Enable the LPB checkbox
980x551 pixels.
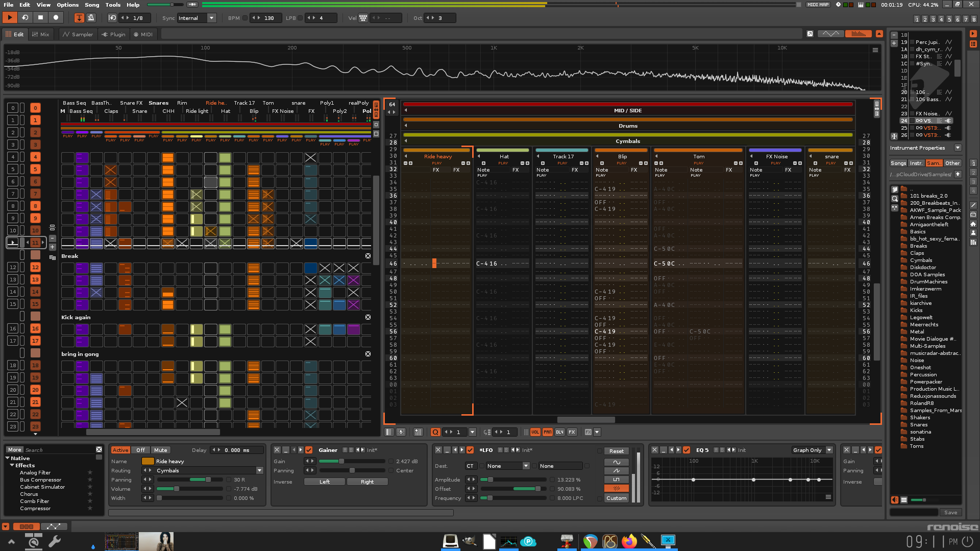(300, 18)
